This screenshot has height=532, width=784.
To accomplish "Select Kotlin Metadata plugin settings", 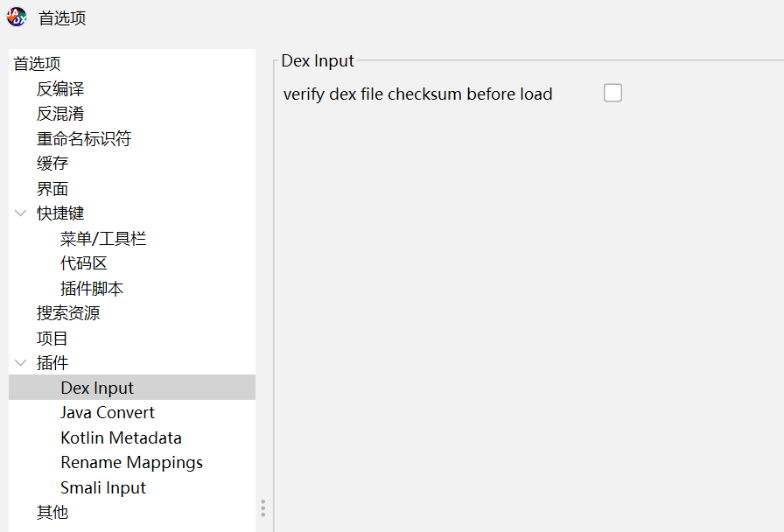I will [121, 437].
